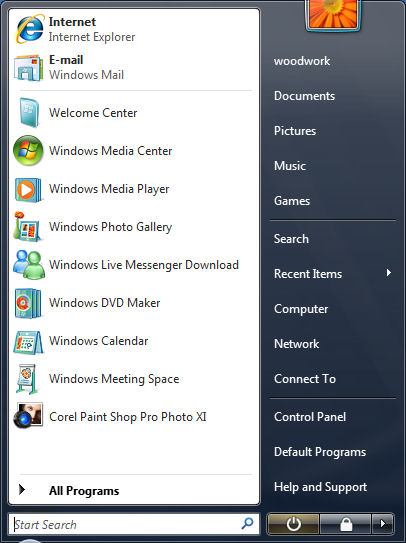Open Documents folder link
Screen dimensions: 406x543
click(x=304, y=96)
